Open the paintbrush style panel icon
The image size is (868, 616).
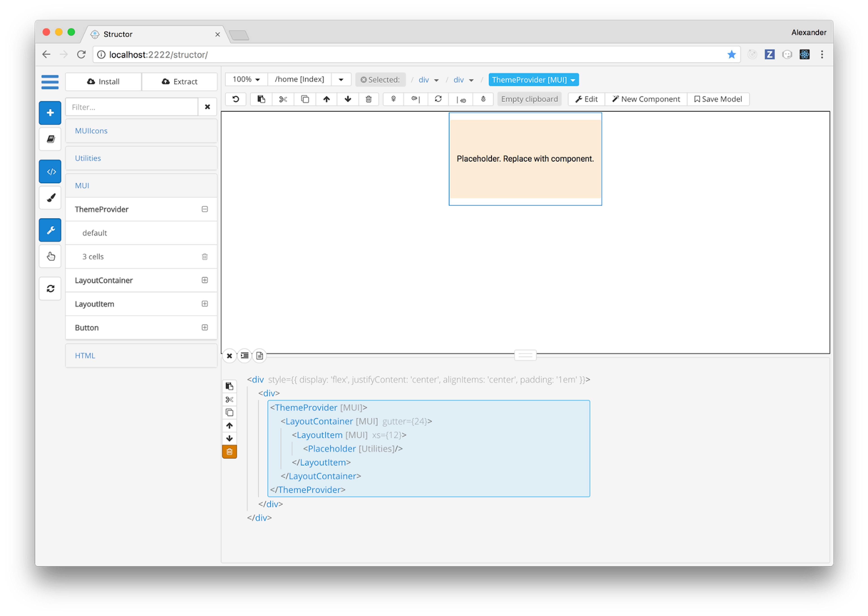click(50, 198)
